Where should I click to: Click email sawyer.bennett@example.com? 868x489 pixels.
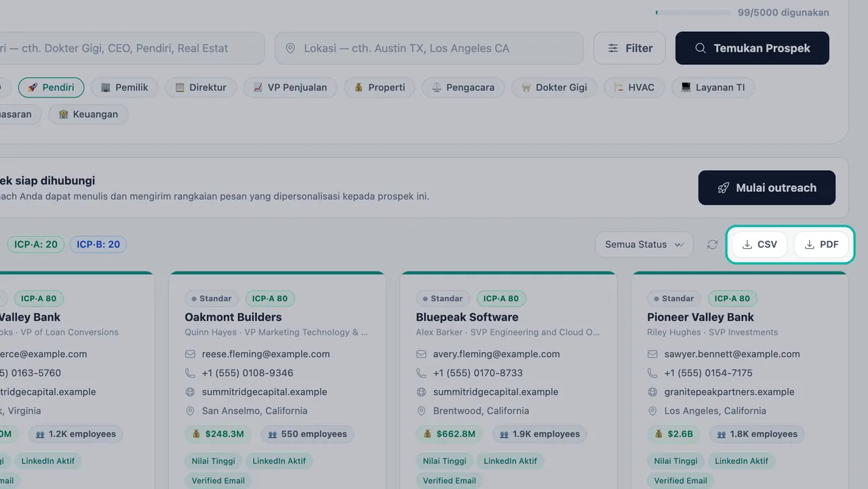(x=732, y=354)
